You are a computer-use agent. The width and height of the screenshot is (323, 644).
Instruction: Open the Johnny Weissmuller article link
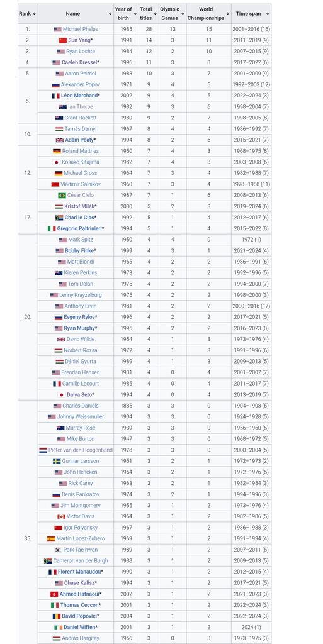[81, 417]
